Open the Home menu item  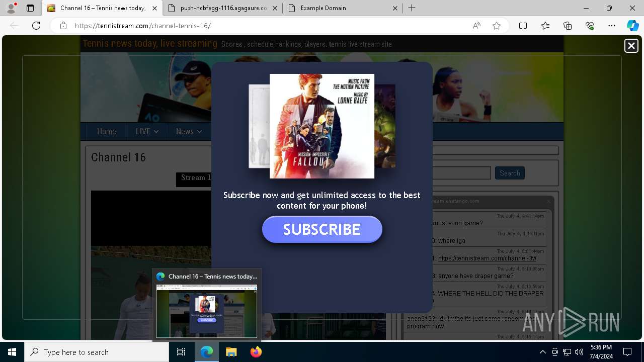pos(106,131)
